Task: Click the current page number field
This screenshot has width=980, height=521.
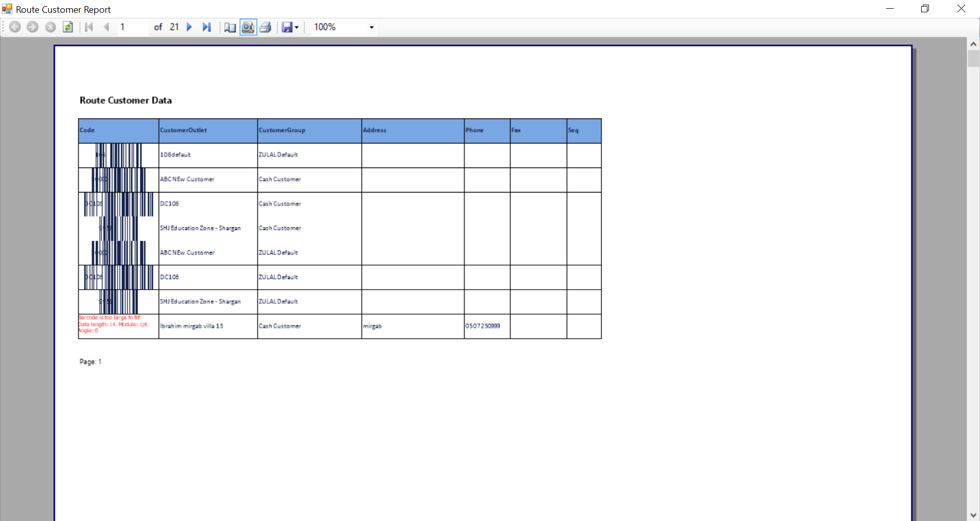Action: click(133, 27)
